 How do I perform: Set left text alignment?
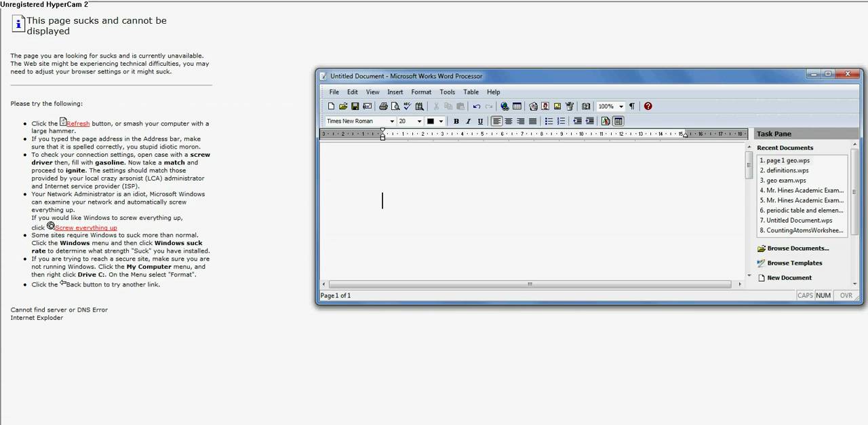496,121
